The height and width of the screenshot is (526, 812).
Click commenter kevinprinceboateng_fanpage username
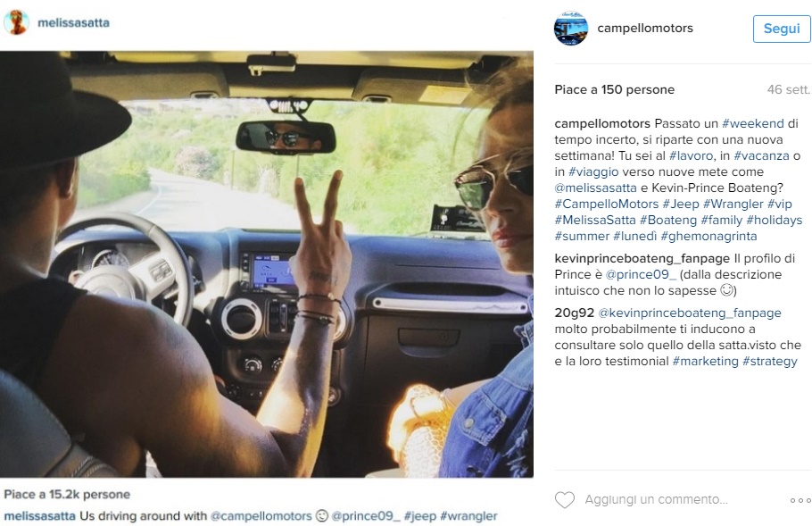tap(642, 258)
